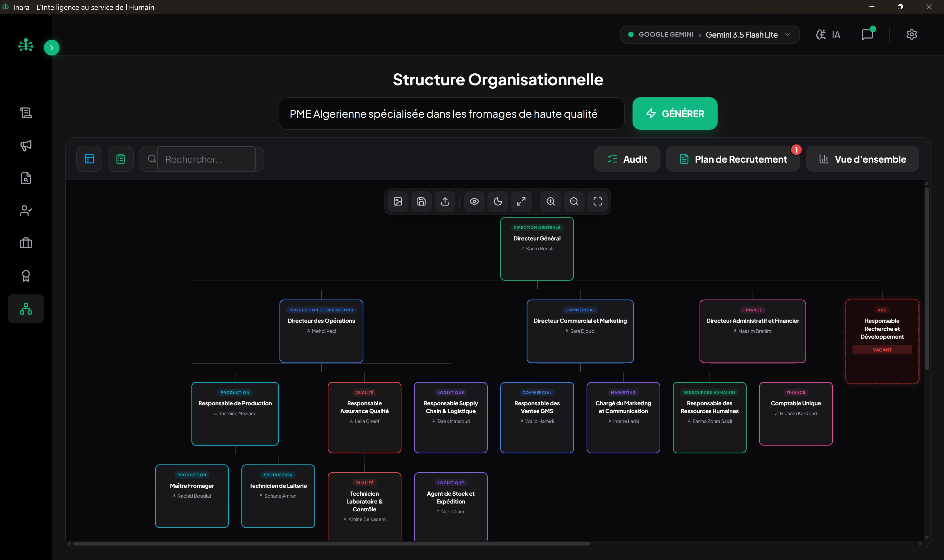
Task: Click the Rechercher search field
Action: point(206,159)
